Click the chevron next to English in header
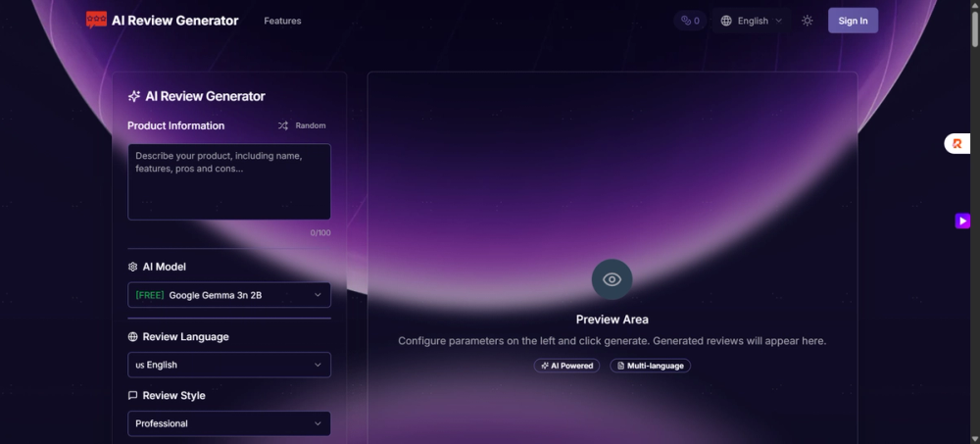The width and height of the screenshot is (980, 444). [x=779, y=21]
